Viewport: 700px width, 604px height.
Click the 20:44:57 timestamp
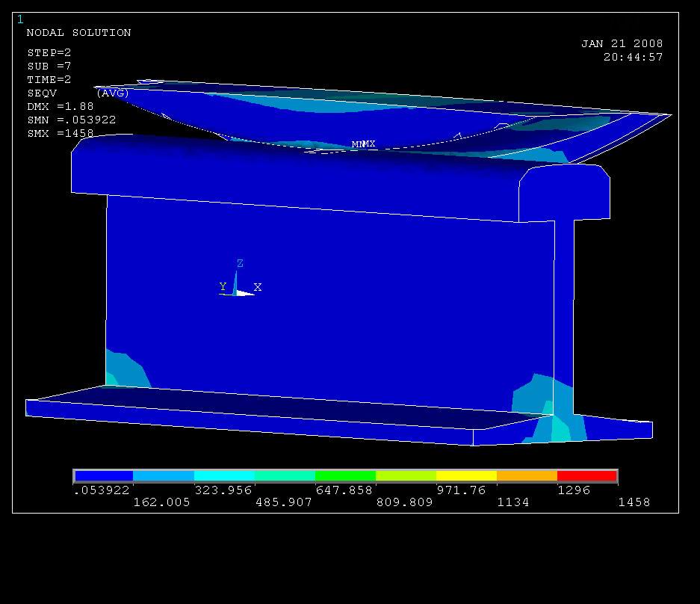[633, 57]
